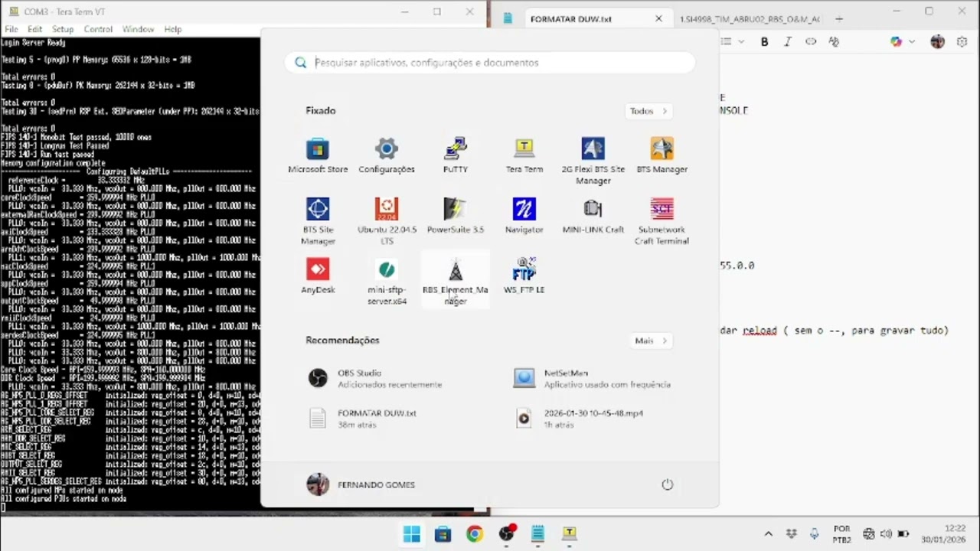The height and width of the screenshot is (551, 980).
Task: Switch to Notepad on the taskbar
Action: coord(537,533)
